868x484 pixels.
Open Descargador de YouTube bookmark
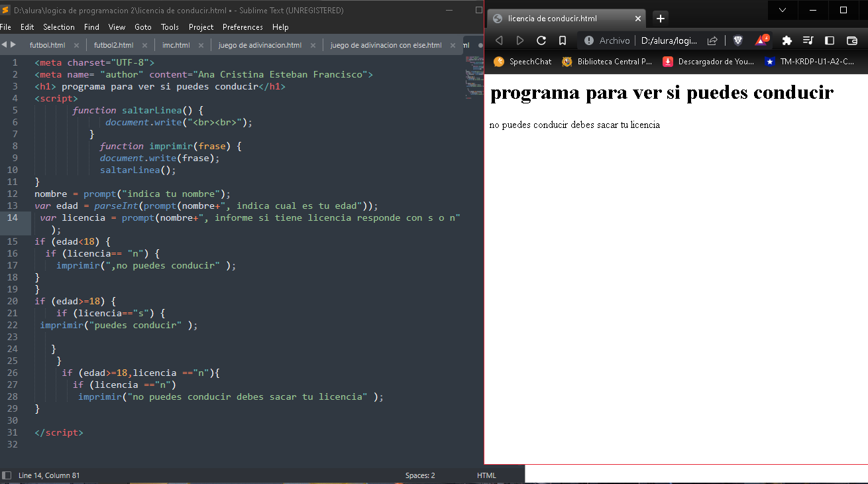pos(708,62)
